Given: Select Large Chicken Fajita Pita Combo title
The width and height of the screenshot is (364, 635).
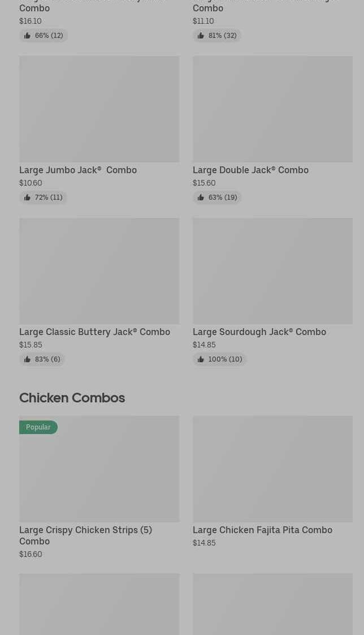Looking at the screenshot, I should click(262, 530).
